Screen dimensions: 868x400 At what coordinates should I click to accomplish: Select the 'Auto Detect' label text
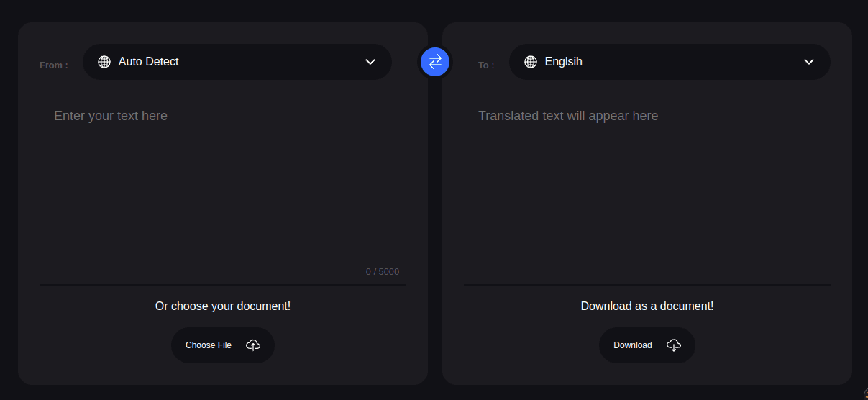pyautogui.click(x=149, y=62)
